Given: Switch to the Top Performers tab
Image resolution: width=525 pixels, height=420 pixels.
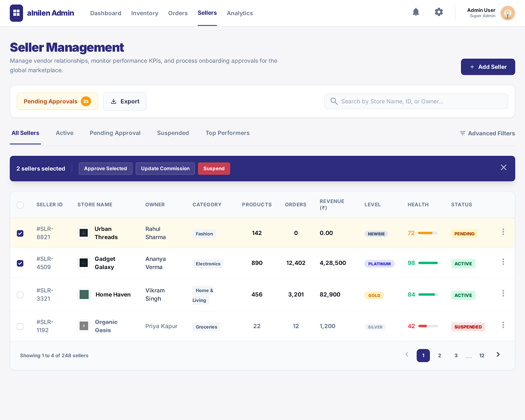Looking at the screenshot, I should coord(227,133).
